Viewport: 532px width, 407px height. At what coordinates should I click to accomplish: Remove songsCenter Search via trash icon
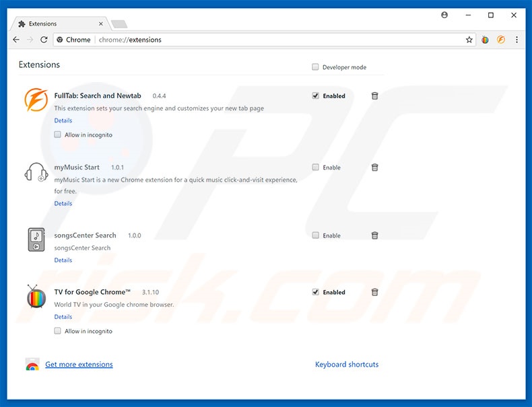coord(374,235)
